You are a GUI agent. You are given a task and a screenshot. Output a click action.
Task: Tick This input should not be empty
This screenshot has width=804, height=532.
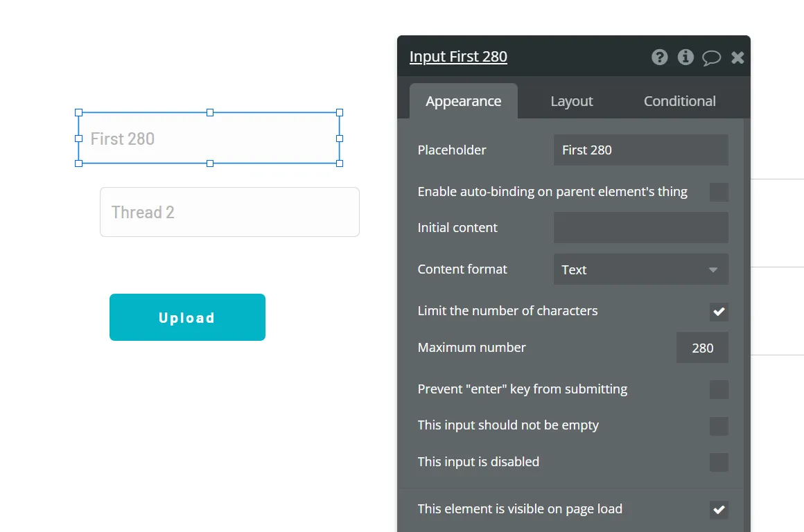(719, 426)
